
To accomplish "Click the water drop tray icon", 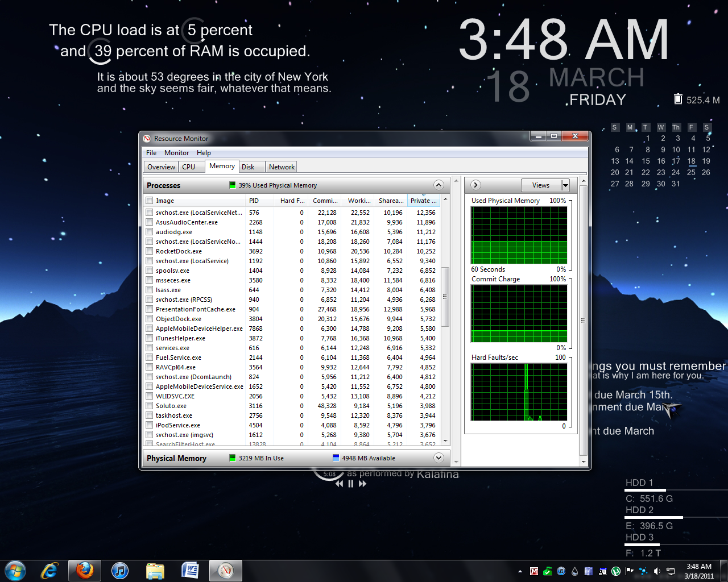I will 575,571.
